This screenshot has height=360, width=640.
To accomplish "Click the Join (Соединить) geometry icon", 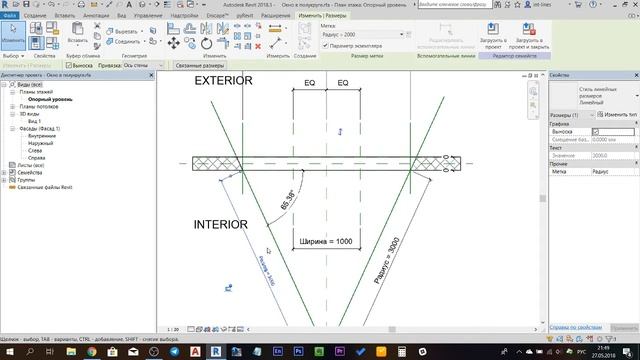I will coord(109,41).
